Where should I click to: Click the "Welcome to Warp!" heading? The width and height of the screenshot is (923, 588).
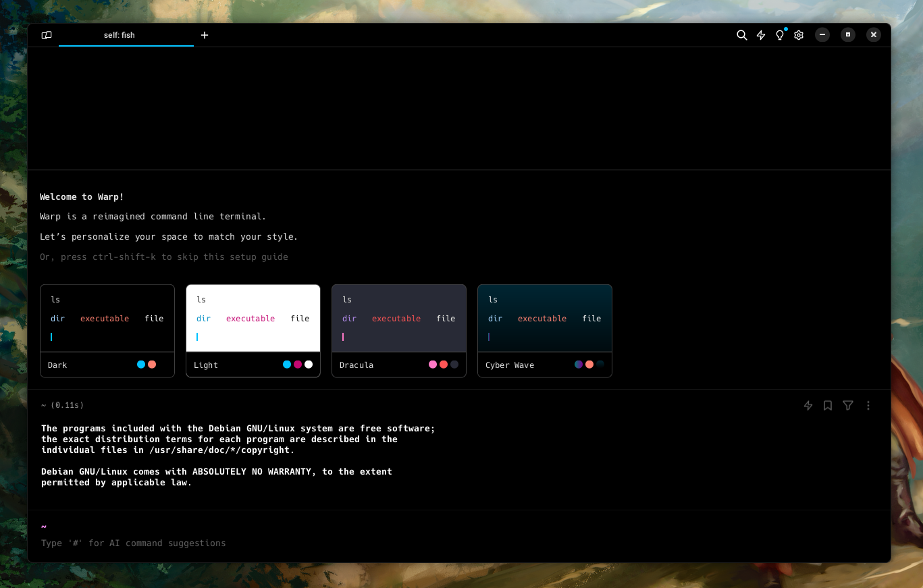(82, 197)
